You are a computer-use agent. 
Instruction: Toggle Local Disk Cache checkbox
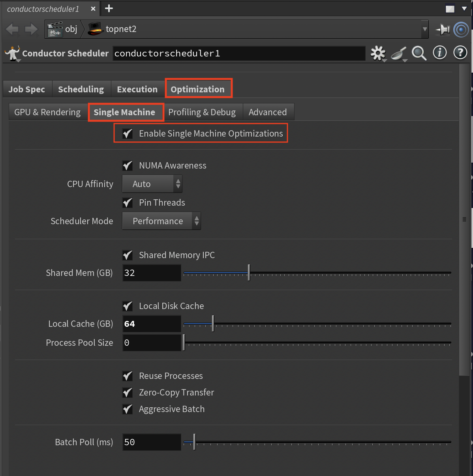pyautogui.click(x=128, y=306)
